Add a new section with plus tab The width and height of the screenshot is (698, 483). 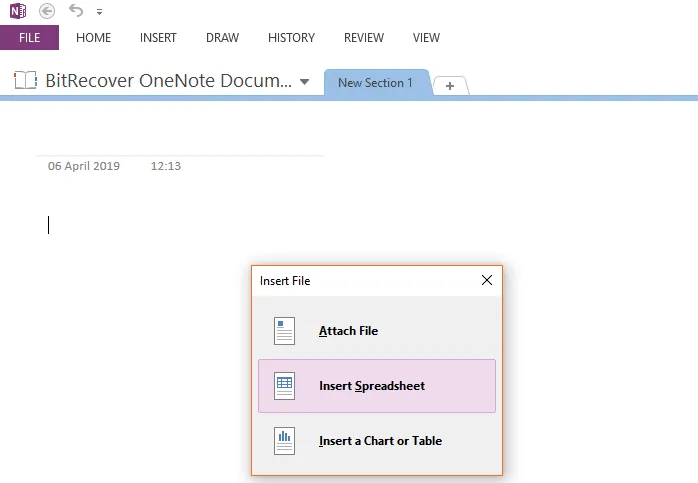pos(450,86)
